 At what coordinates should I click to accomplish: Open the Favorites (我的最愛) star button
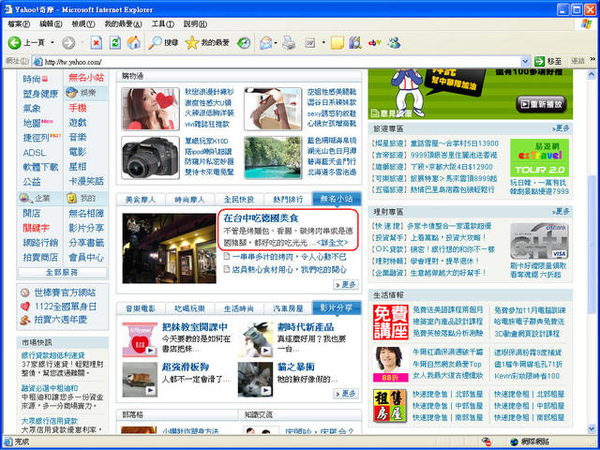pos(207,42)
